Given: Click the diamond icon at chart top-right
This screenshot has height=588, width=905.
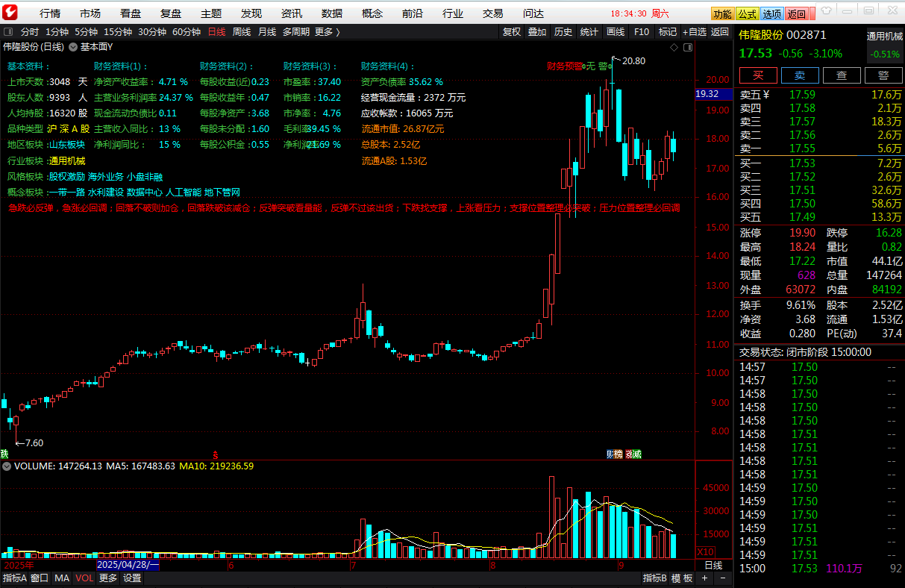Looking at the screenshot, I should tap(673, 46).
